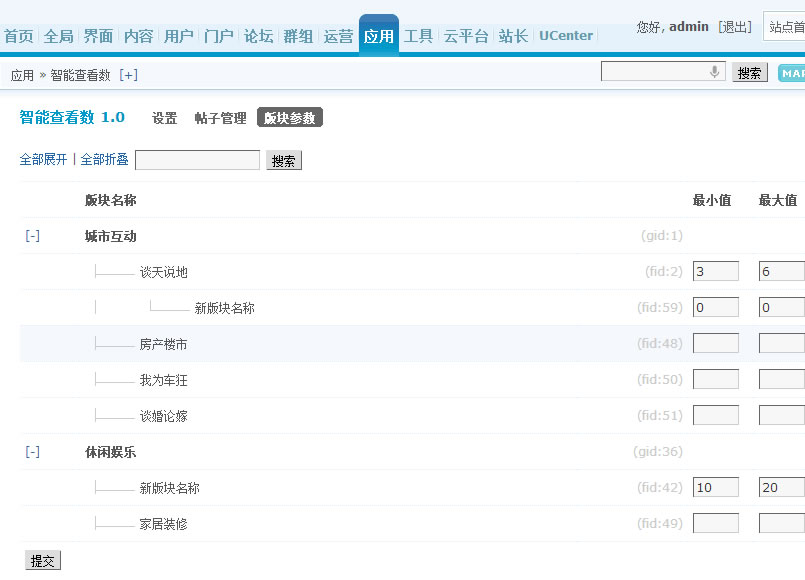Open the 工具 navigation tab
Screen dimensions: 805x580
(x=418, y=36)
